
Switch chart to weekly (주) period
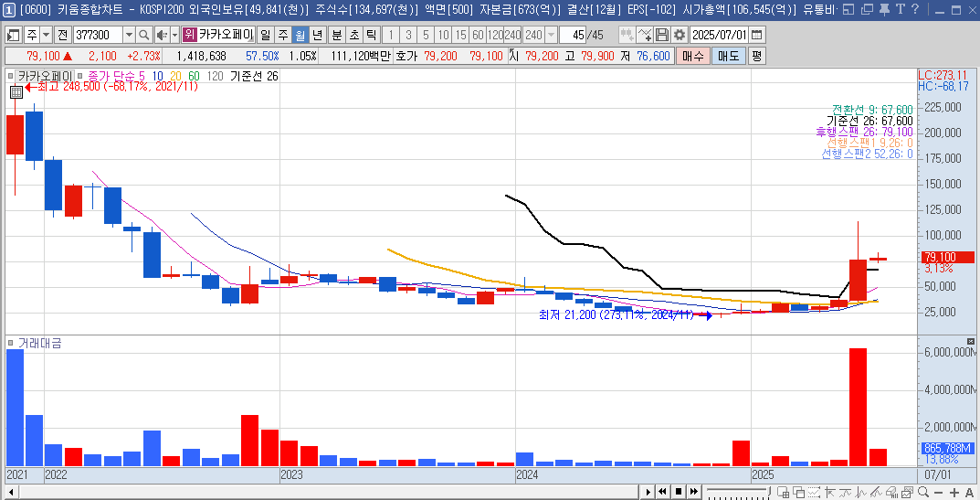[283, 35]
